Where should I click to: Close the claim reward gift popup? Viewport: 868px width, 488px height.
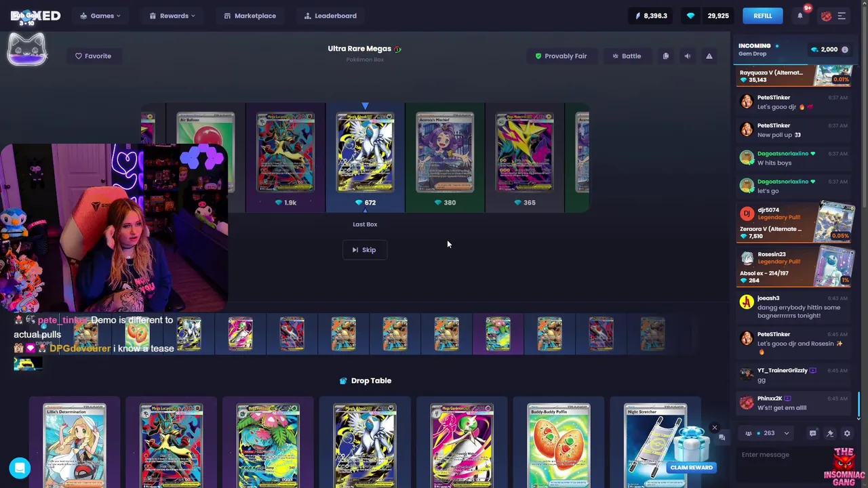[714, 428]
